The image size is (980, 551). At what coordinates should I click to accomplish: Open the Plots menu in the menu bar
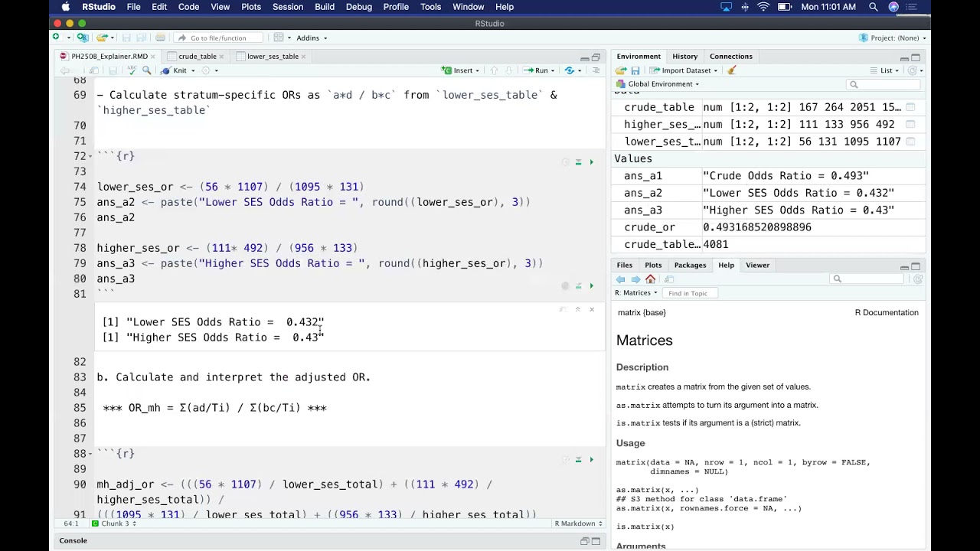[x=251, y=7]
